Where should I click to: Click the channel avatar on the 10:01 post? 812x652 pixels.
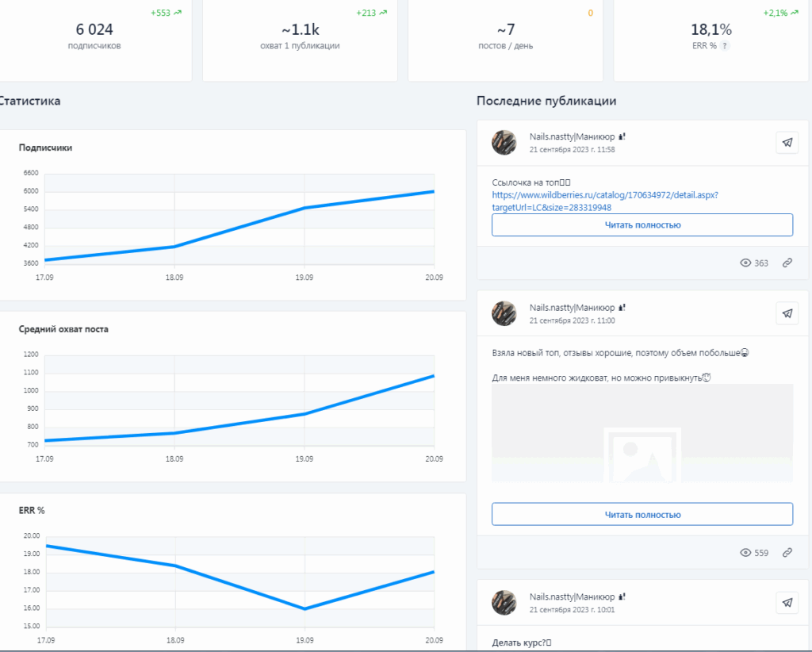tap(504, 603)
